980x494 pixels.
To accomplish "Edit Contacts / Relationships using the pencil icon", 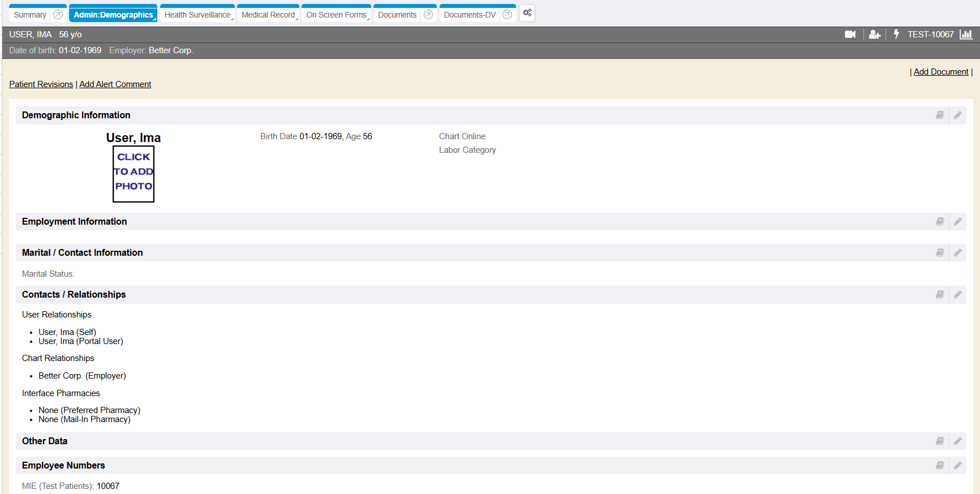I will pos(957,295).
